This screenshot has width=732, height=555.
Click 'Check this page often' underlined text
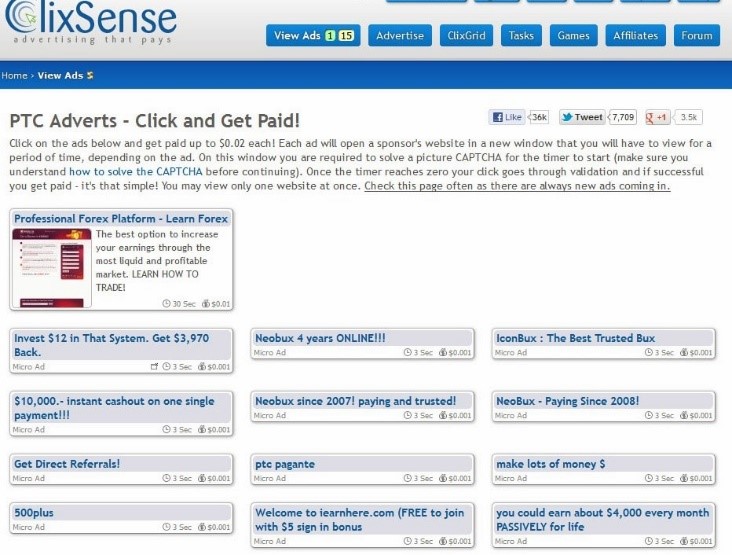click(517, 186)
